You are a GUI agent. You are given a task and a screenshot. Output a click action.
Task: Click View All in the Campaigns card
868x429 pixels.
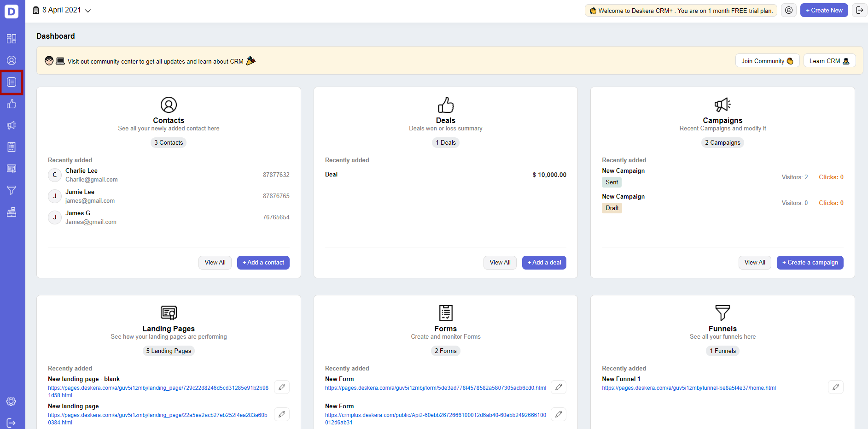pos(755,263)
